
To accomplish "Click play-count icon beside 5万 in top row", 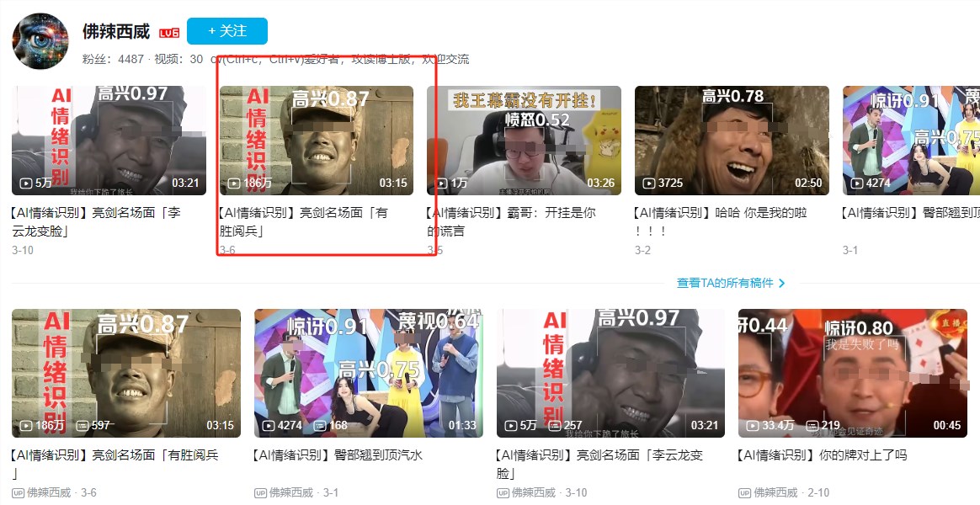I will click(x=25, y=183).
